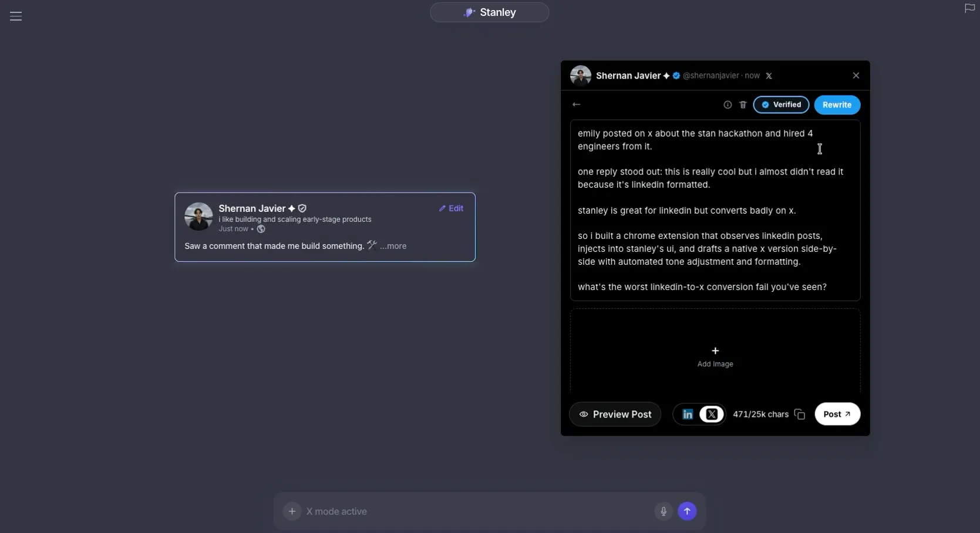The width and height of the screenshot is (980, 533).
Task: Select the X platform toggle
Action: tap(712, 414)
